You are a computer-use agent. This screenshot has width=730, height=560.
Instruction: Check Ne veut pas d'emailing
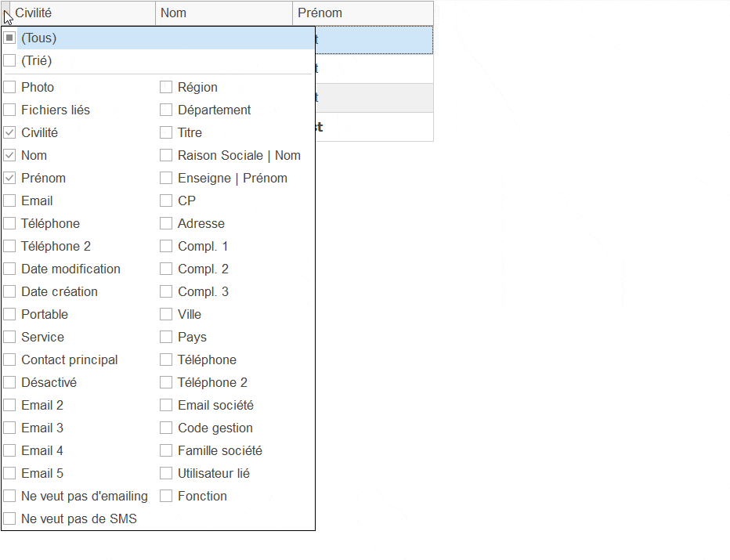click(x=9, y=496)
